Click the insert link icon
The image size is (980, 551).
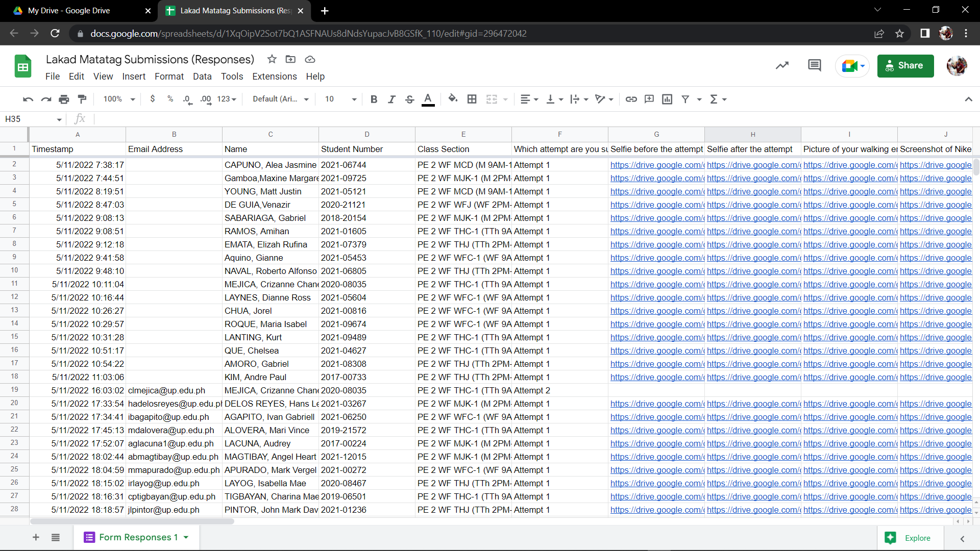631,99
